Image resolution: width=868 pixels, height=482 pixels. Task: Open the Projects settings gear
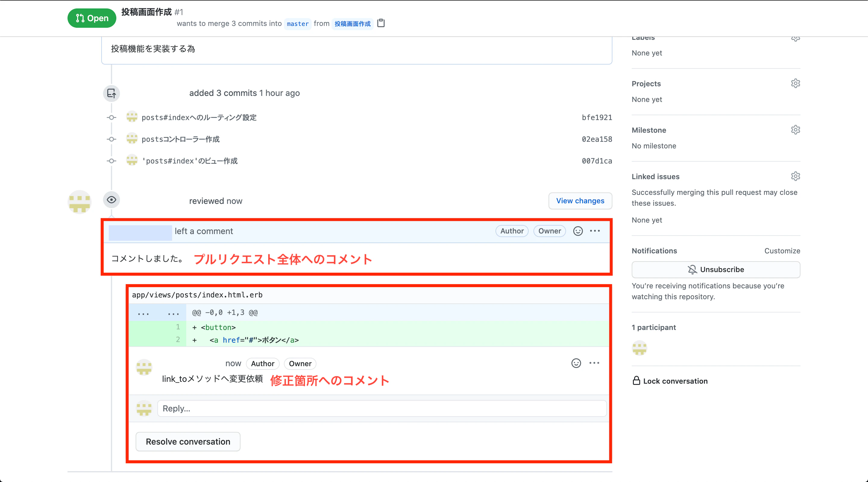(x=795, y=83)
